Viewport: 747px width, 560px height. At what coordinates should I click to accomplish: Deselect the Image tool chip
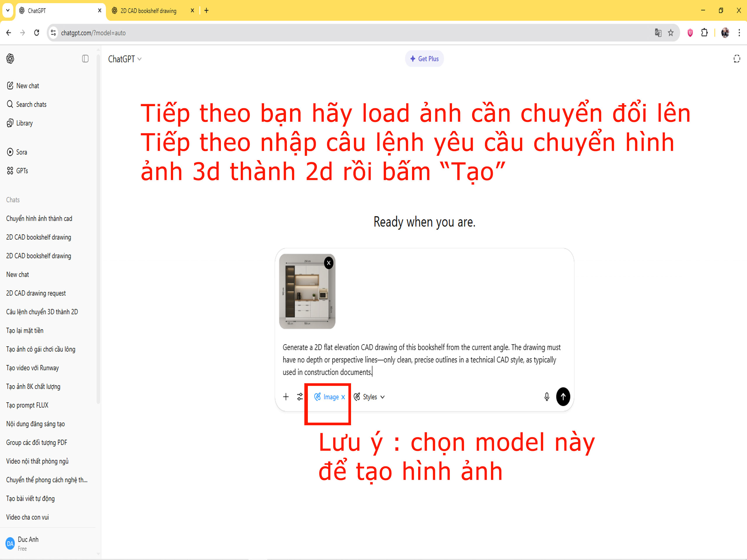click(x=343, y=397)
